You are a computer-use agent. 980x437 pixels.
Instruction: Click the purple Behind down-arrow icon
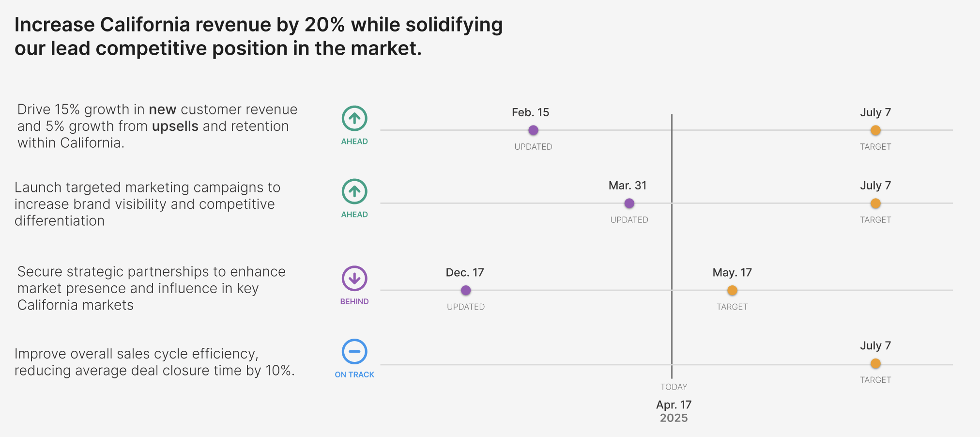354,279
